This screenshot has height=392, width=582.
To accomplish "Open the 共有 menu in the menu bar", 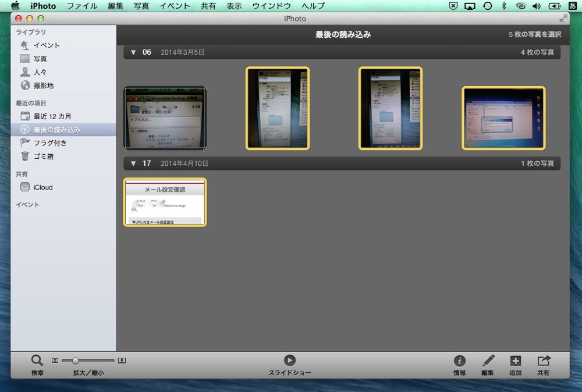I will tap(208, 6).
